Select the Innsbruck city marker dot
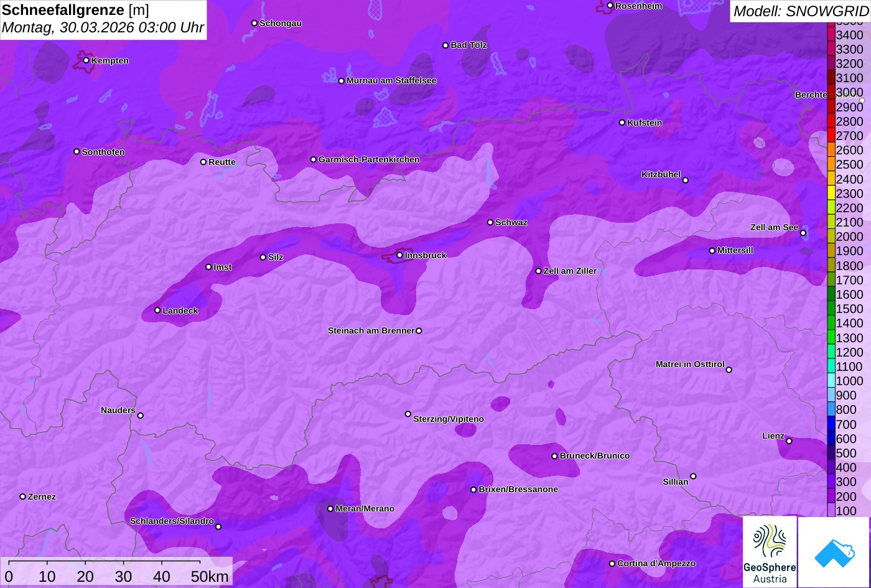The height and width of the screenshot is (588, 871). pyautogui.click(x=399, y=255)
